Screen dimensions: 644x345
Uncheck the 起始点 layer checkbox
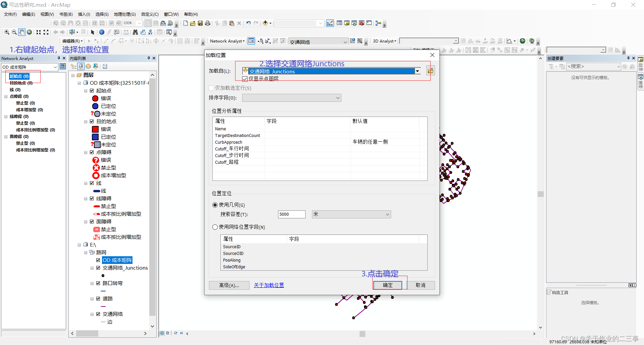tap(92, 91)
